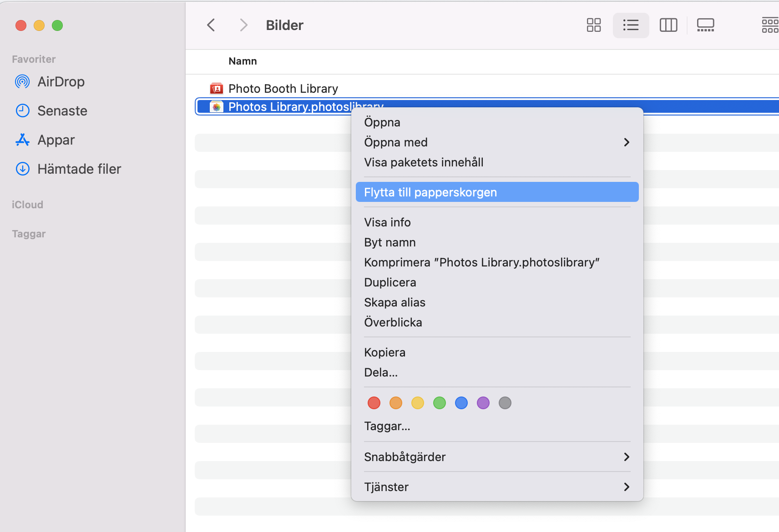779x532 pixels.
Task: Expand the Tjänster submenu
Action: pos(497,487)
